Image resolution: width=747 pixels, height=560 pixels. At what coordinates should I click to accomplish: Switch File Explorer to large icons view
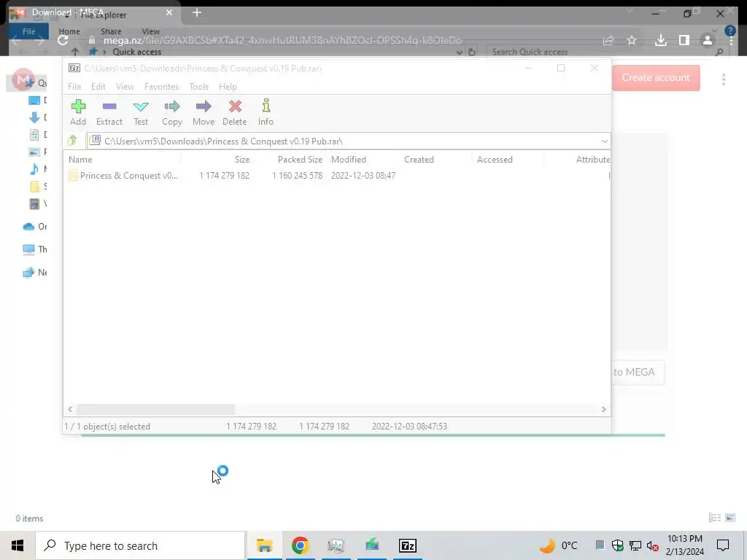729,518
